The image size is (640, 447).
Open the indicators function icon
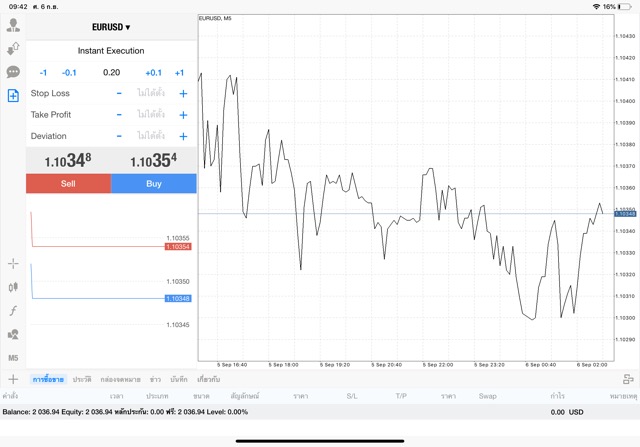pyautogui.click(x=13, y=311)
